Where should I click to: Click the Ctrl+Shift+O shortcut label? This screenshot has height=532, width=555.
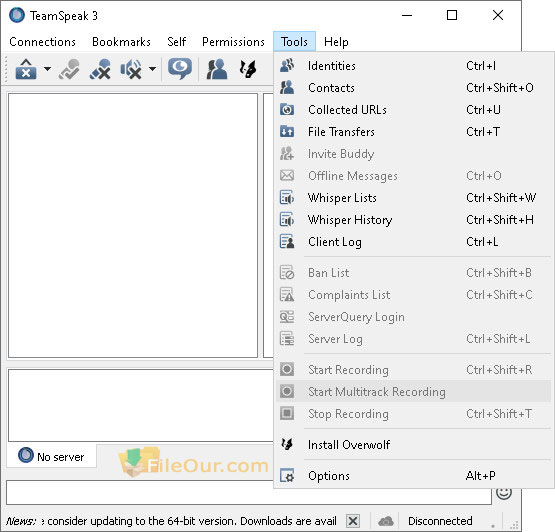(x=499, y=88)
